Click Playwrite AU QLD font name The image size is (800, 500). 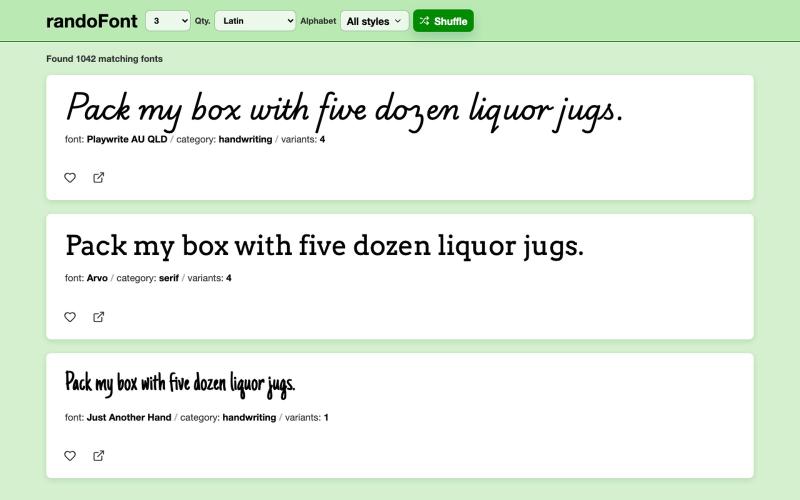tap(127, 139)
